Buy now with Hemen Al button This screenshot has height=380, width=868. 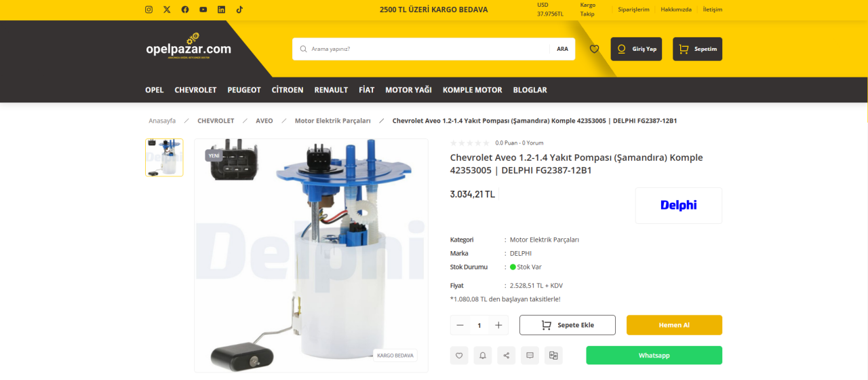pos(674,325)
